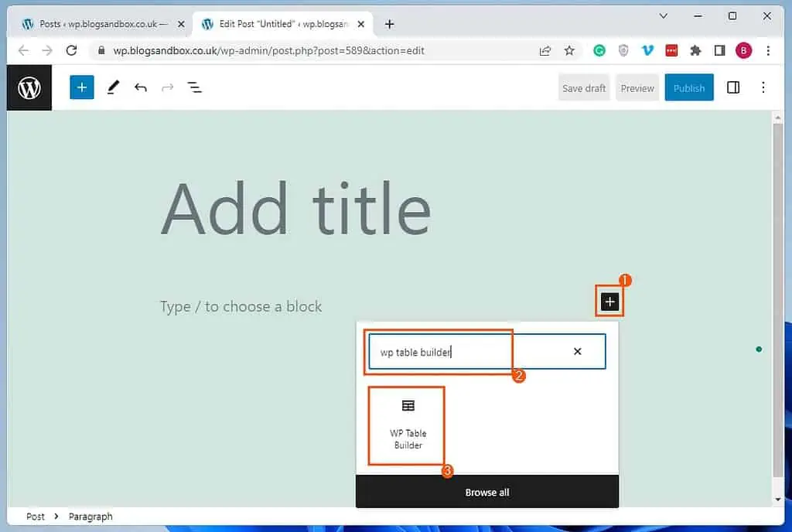This screenshot has width=792, height=532.
Task: Share this page icon in address bar
Action: click(x=545, y=50)
